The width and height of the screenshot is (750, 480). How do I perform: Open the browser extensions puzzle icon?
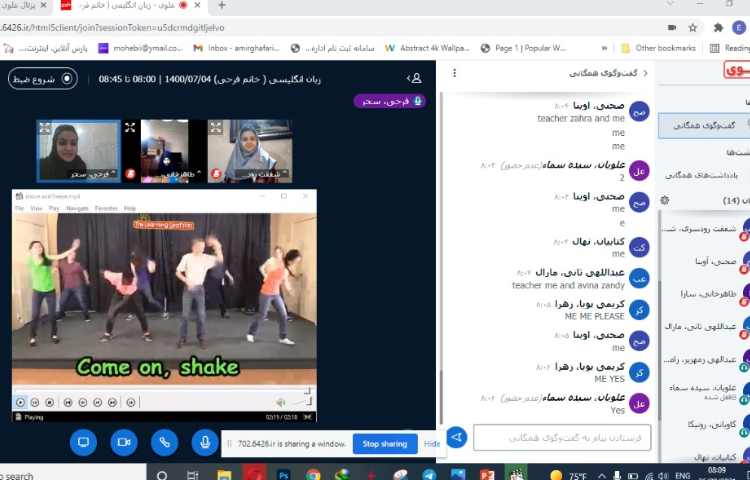(718, 28)
